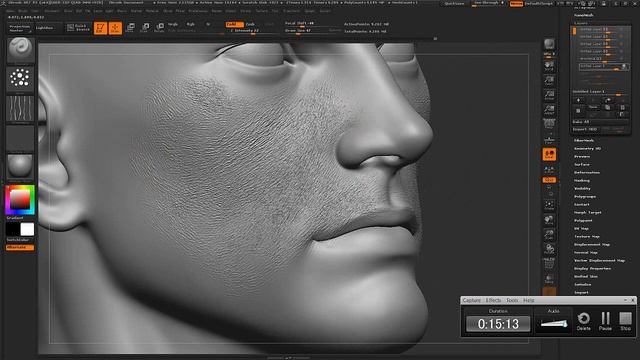Select the white main color swatch
The width and height of the screenshot is (640, 360).
point(27,229)
